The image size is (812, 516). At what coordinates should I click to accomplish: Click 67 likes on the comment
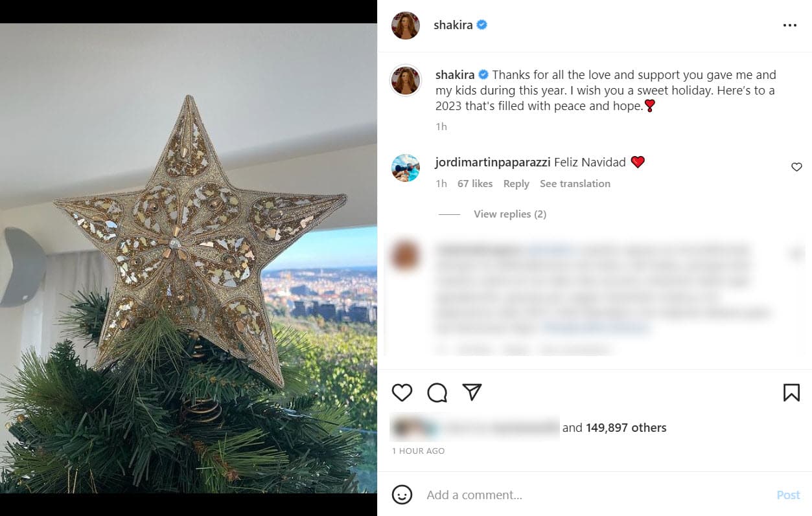474,183
